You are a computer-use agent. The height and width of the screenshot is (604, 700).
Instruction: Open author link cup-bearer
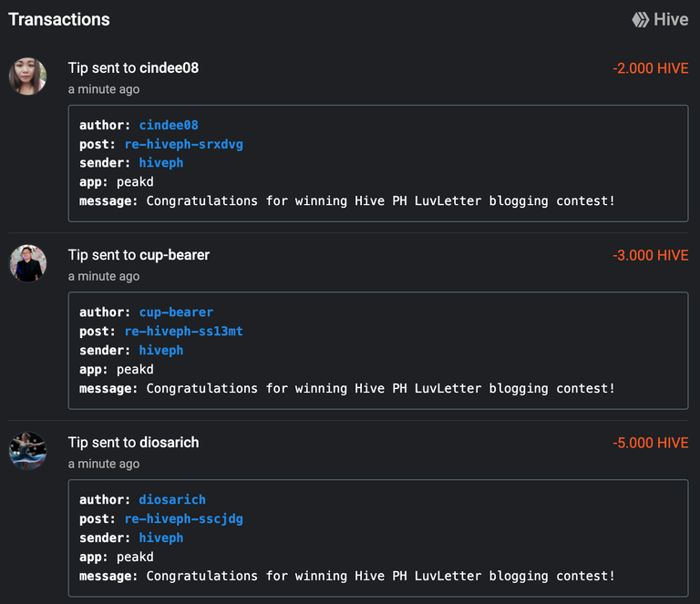[176, 312]
